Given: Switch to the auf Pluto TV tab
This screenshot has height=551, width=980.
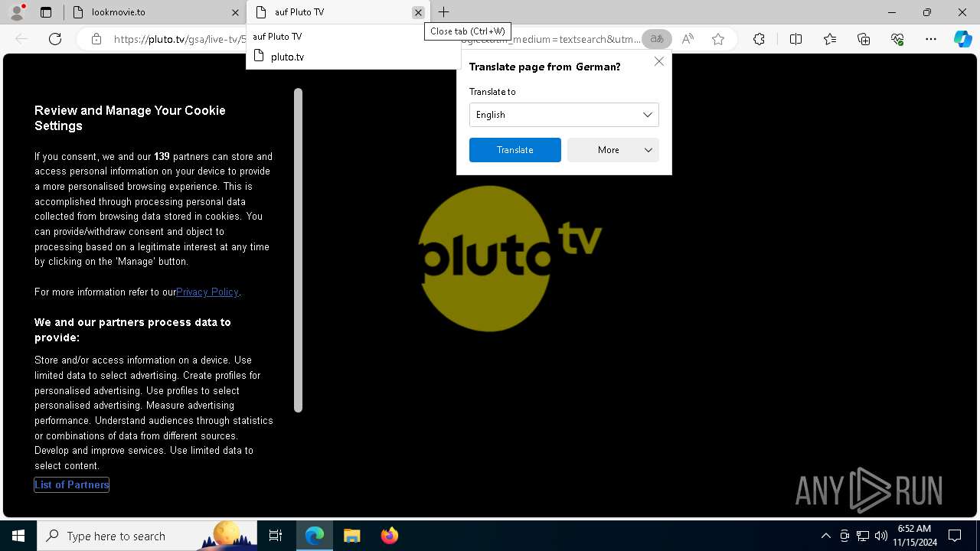Looking at the screenshot, I should tap(337, 12).
